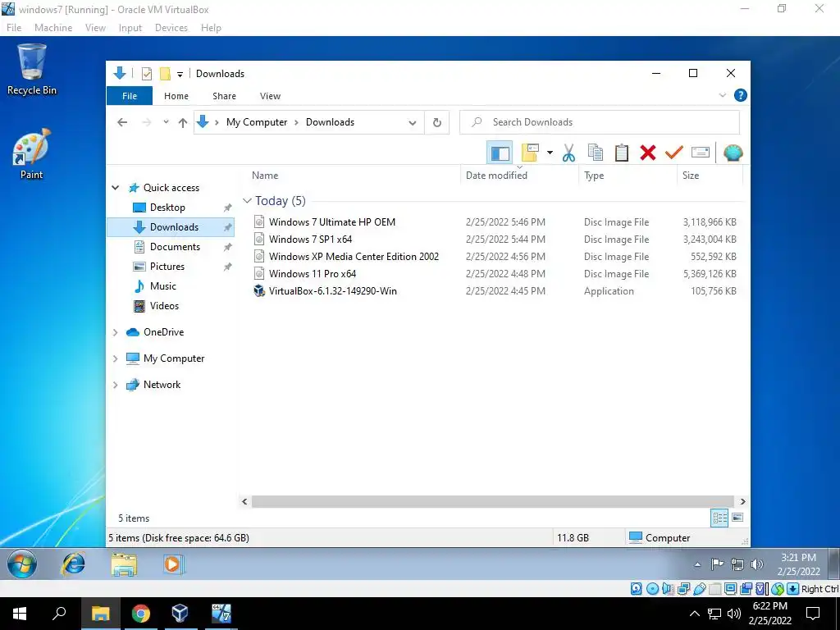Click the Rename icon in toolbar
840x630 pixels.
coord(701,153)
